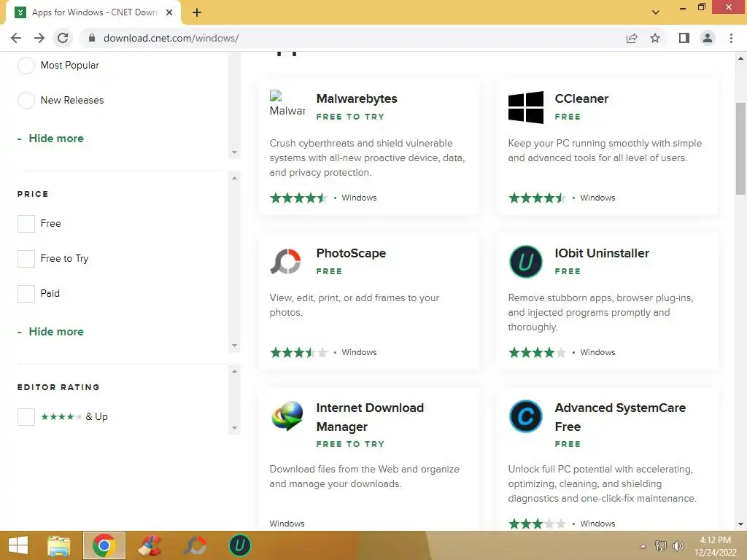747x560 pixels.
Task: Click the padlock site info icon
Action: pos(92,38)
